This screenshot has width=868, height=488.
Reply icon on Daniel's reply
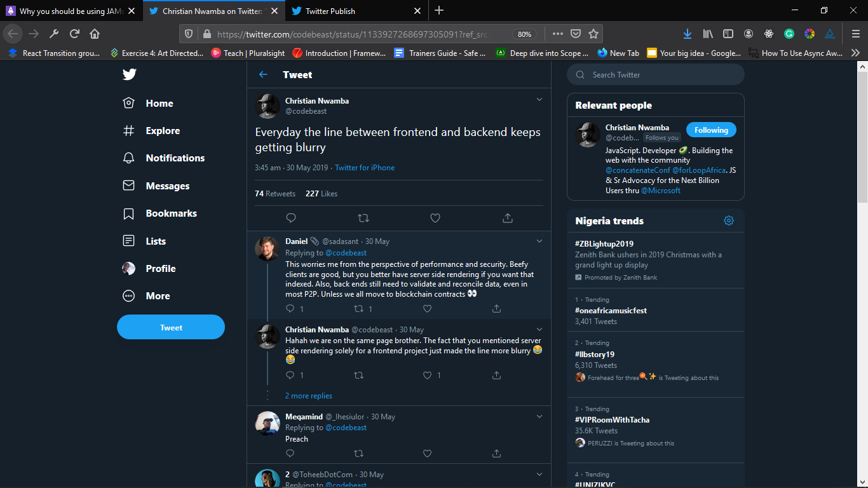point(290,309)
